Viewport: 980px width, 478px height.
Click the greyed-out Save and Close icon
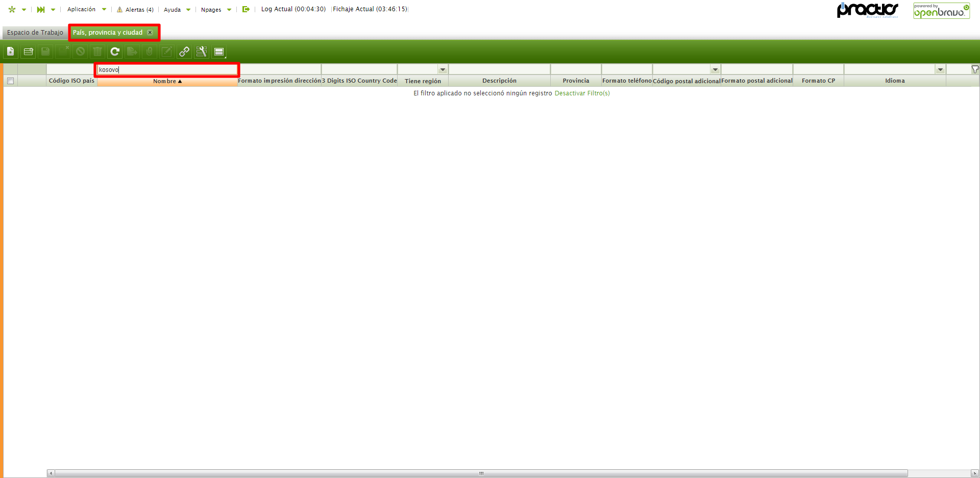click(63, 52)
